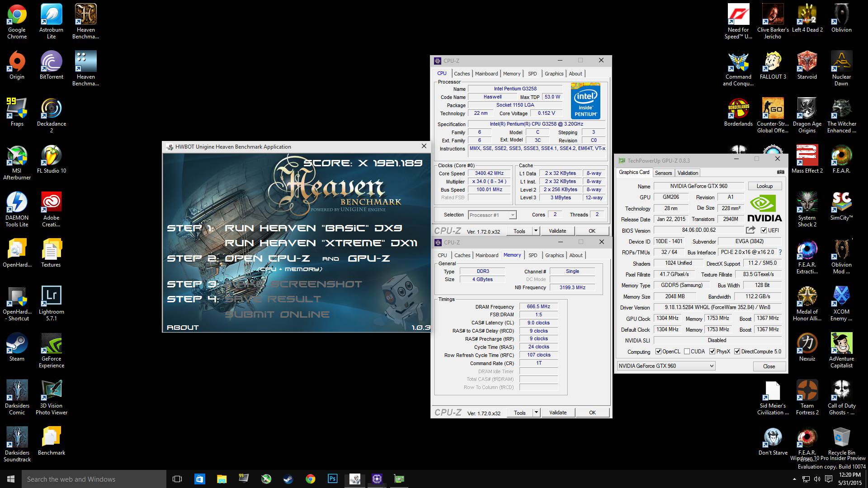Click OK in lower CPU-Z window
Image resolution: width=868 pixels, height=488 pixels.
592,413
